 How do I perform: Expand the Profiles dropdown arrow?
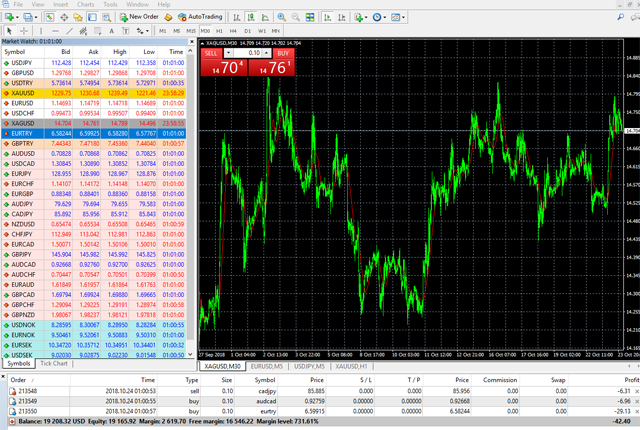(36, 18)
